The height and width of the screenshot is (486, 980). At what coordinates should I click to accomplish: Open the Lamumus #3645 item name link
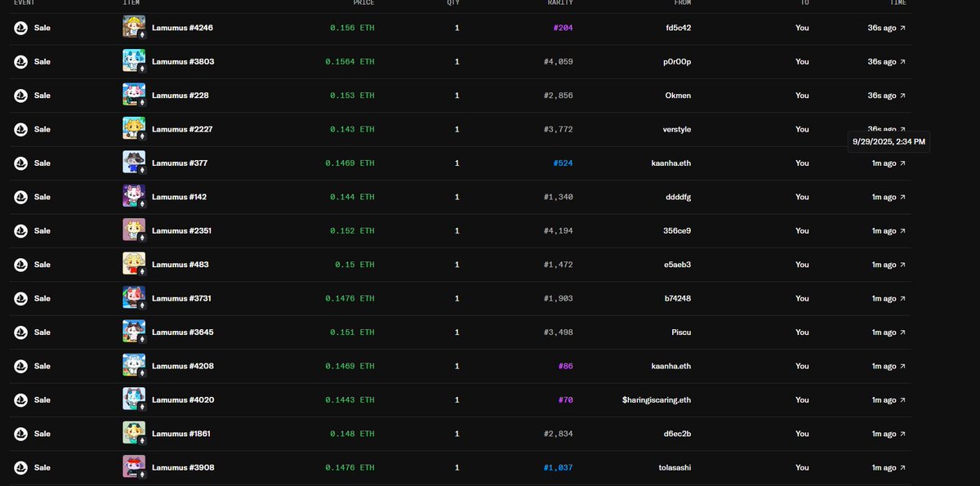183,332
